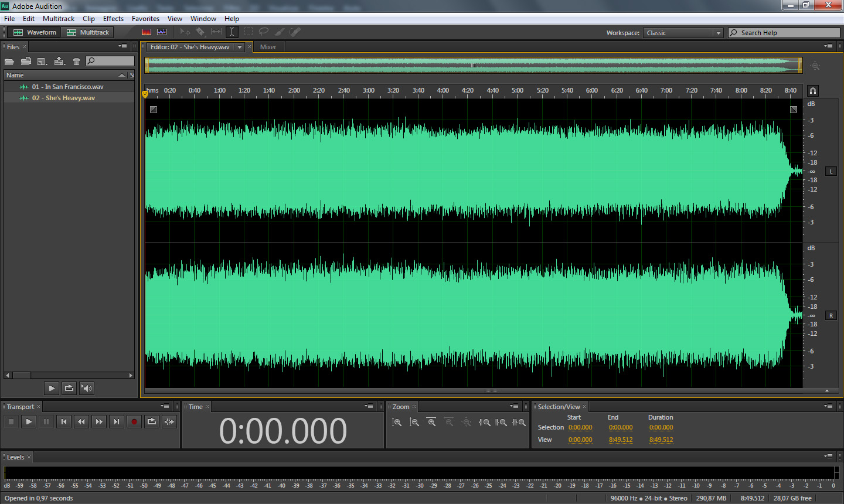Zoom in amplitude
844x504 pixels.
tap(397, 422)
